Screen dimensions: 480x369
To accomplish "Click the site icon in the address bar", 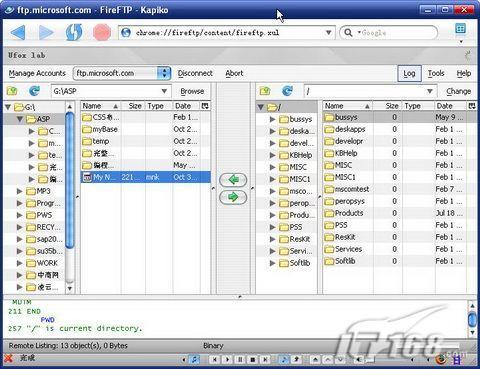I will (126, 33).
